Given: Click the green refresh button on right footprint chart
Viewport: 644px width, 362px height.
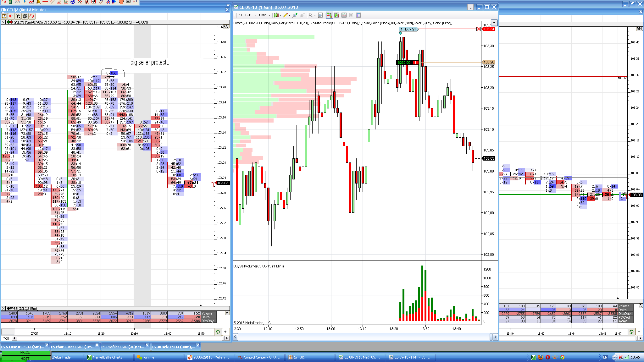Looking at the screenshot, I should 631,332.
